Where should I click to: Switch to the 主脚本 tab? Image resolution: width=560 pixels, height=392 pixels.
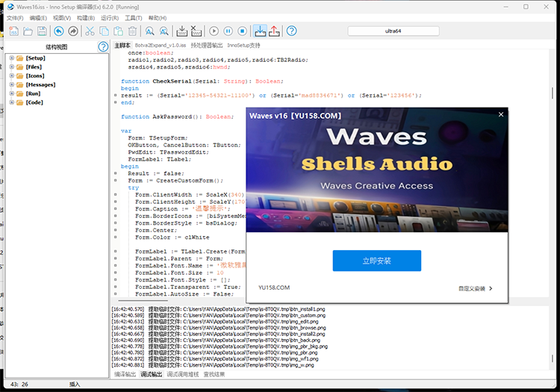[122, 46]
